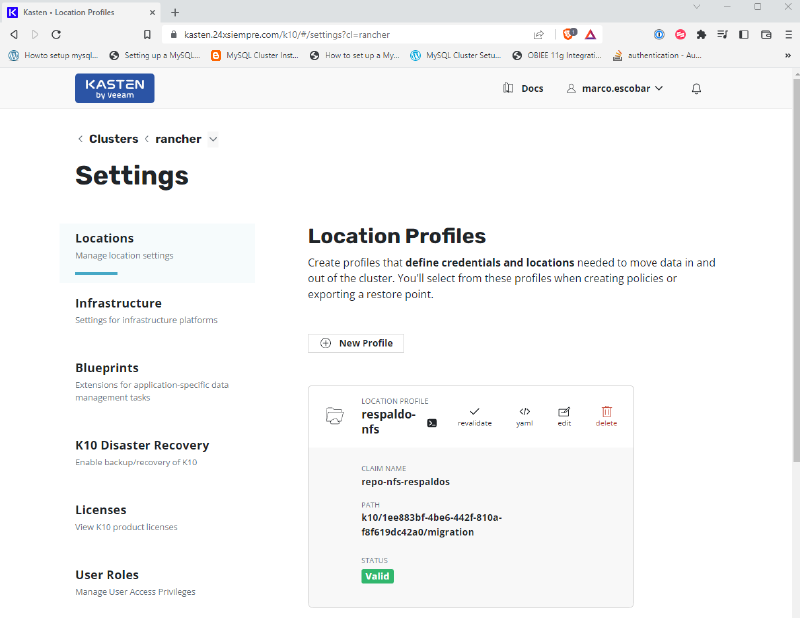View yaml of respaldo-nfs profile
Screen dimensions: 800x618
(x=524, y=416)
